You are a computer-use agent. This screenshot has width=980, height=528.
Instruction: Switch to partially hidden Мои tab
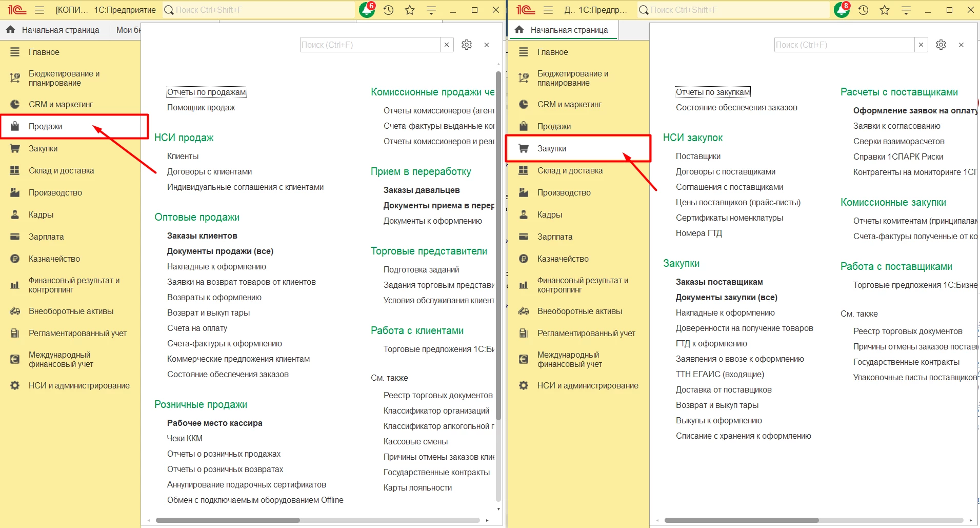[126, 30]
